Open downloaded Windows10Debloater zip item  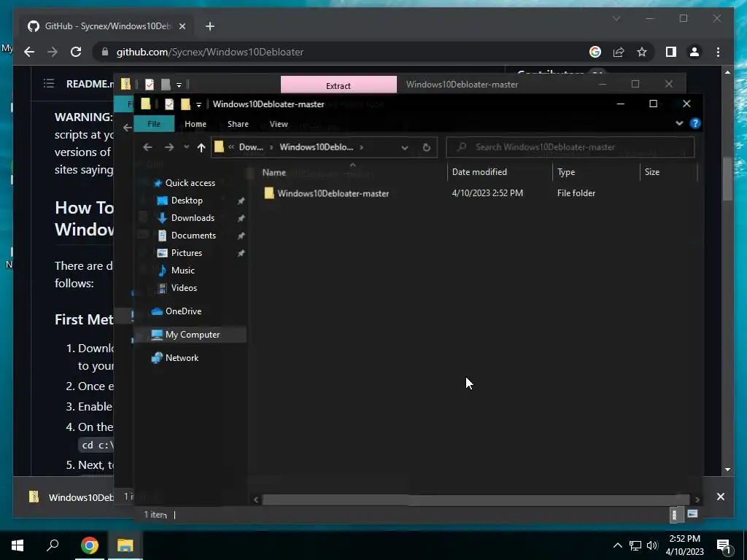(71, 497)
